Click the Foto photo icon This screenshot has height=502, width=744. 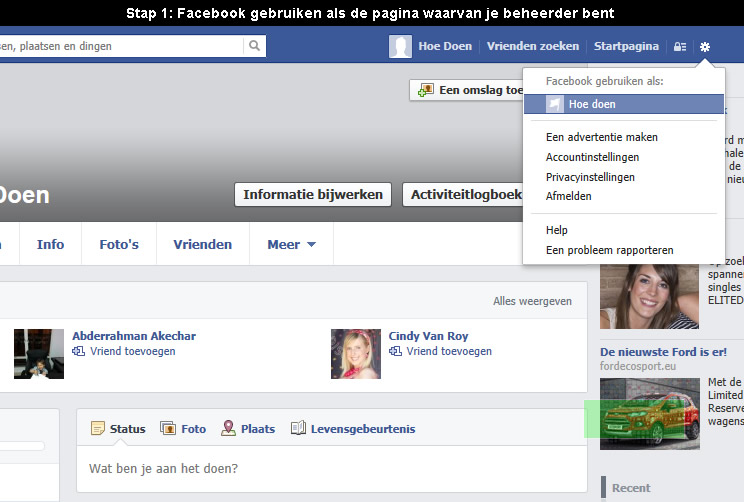click(168, 428)
